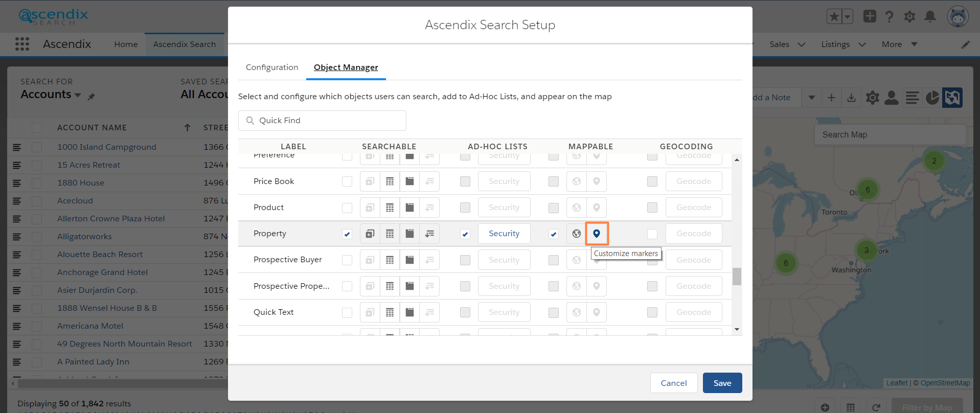
Task: Expand the Listings nav chevron
Action: pyautogui.click(x=862, y=44)
